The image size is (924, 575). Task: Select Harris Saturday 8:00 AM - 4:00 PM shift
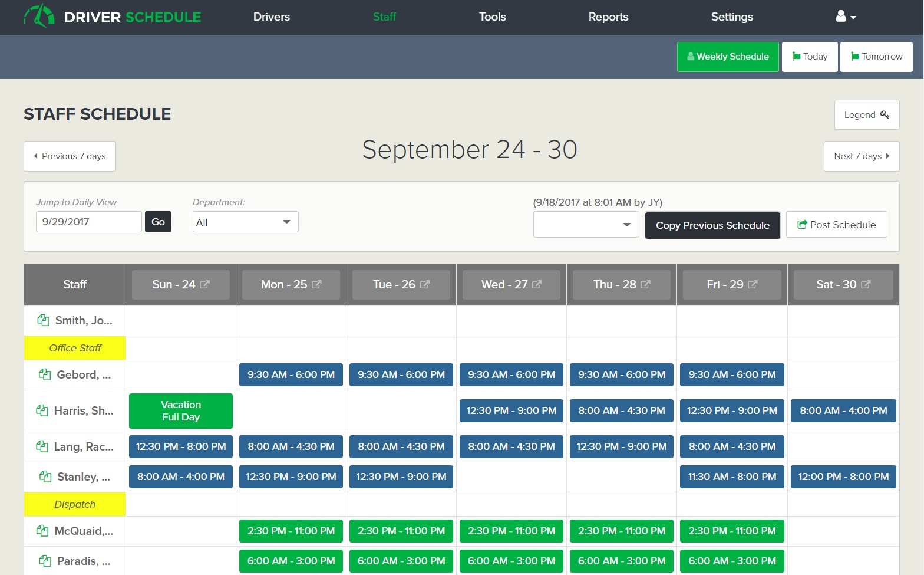[843, 410]
